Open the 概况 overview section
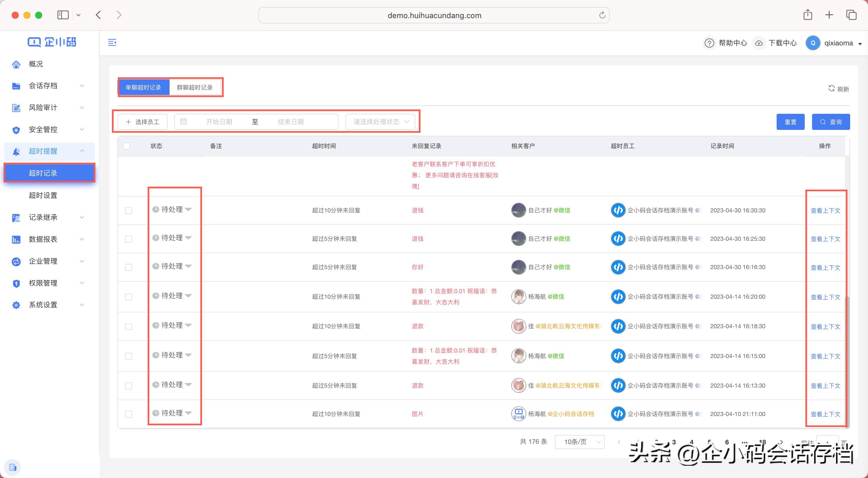868x478 pixels. pyautogui.click(x=35, y=64)
